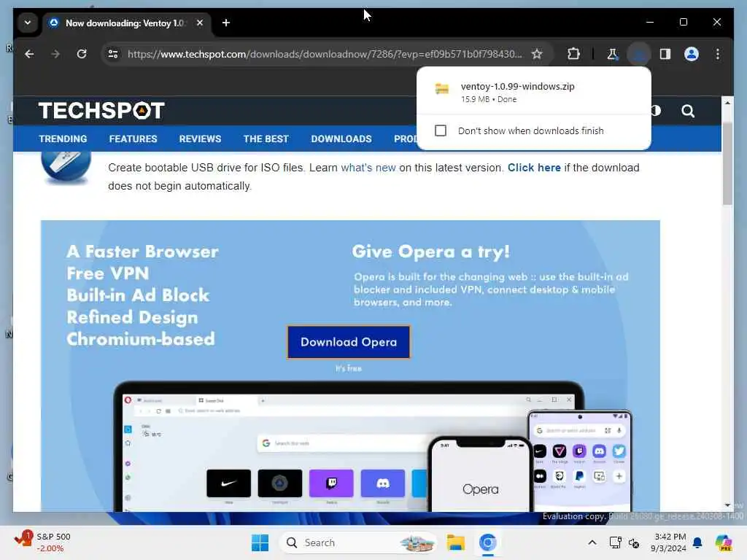Click the TechSpot logo
The width and height of the screenshot is (747, 560).
click(x=101, y=111)
